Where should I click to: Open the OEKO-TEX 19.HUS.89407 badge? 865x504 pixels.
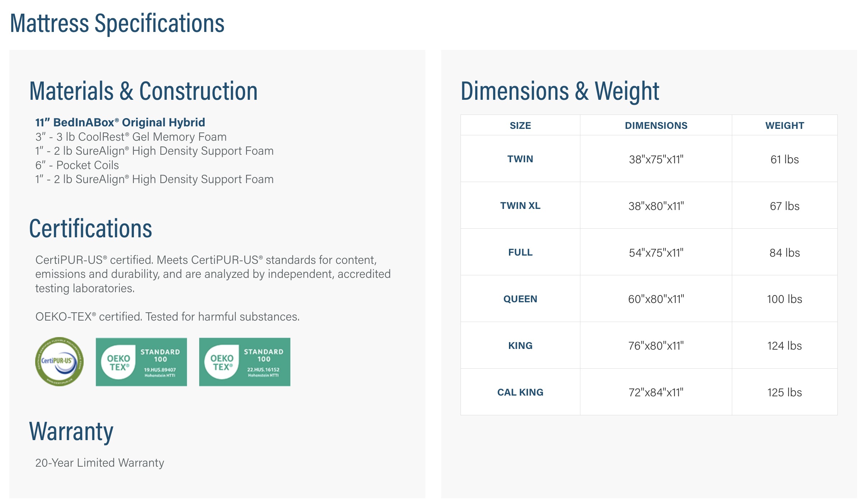point(141,362)
